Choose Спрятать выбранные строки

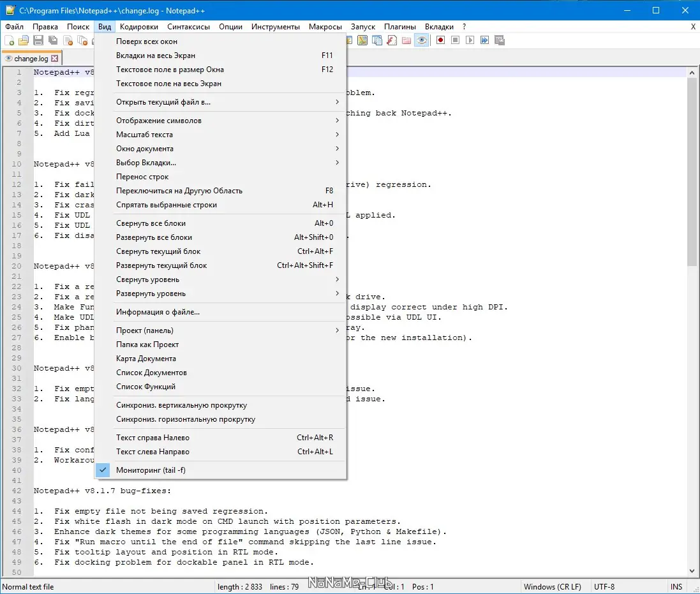coord(221,205)
